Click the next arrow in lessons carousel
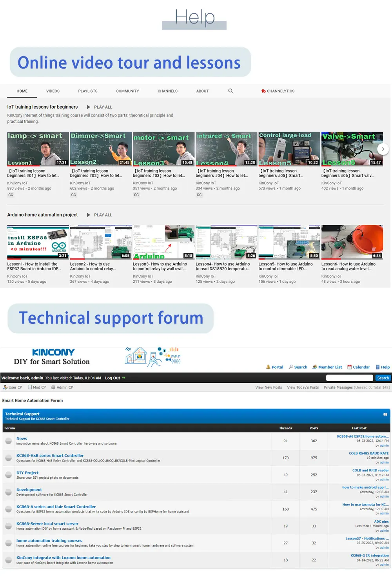 (x=383, y=149)
